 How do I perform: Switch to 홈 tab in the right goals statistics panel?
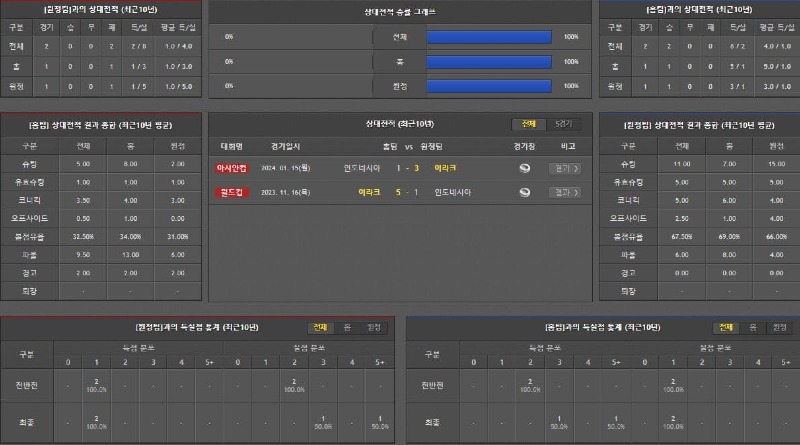753,327
